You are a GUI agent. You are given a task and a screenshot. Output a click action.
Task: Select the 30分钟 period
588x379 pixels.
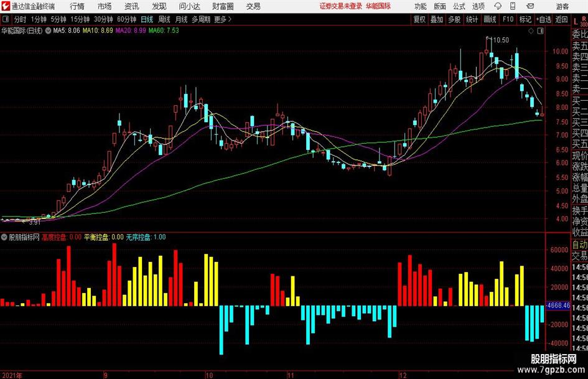pos(103,19)
